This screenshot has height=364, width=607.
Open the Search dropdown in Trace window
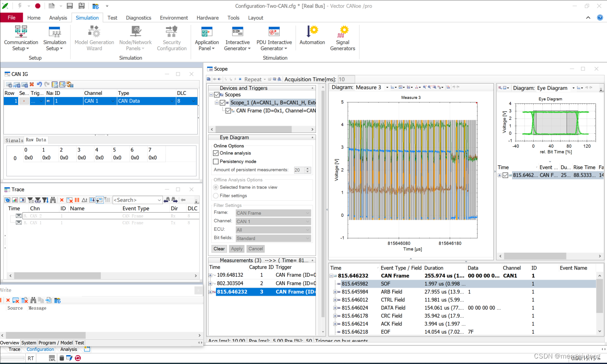coord(159,200)
